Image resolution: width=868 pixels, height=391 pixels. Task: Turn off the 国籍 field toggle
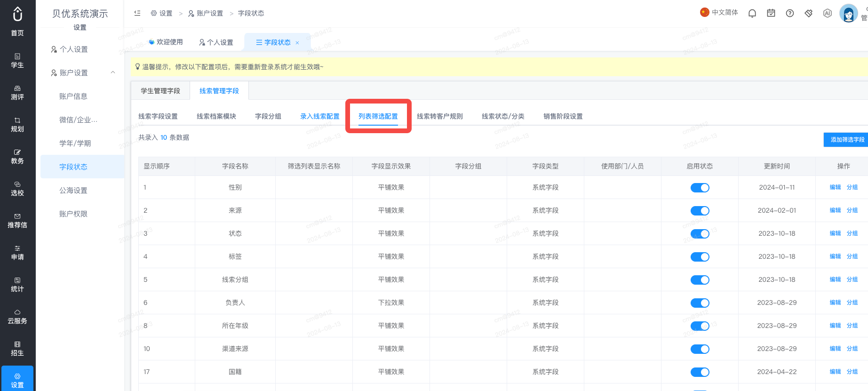(x=700, y=372)
